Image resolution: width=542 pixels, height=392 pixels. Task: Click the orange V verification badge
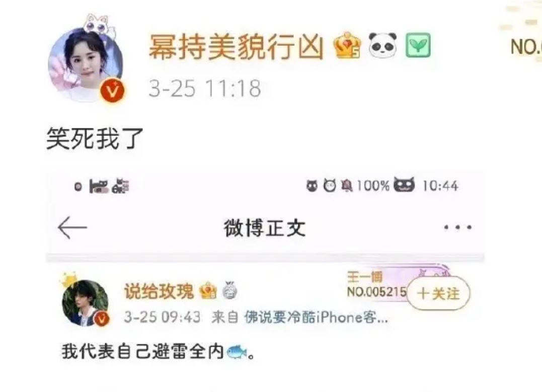[x=112, y=91]
